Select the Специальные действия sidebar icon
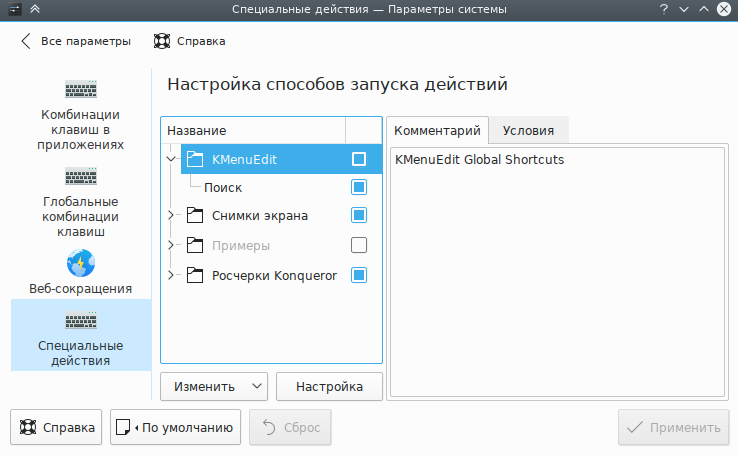738x456 pixels. [81, 321]
